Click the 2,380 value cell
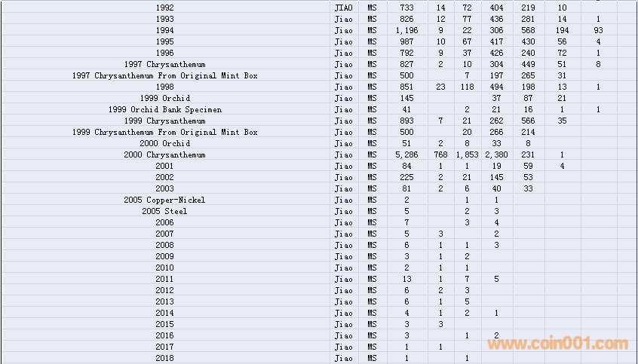Image resolution: width=638 pixels, height=364 pixels. tap(496, 154)
